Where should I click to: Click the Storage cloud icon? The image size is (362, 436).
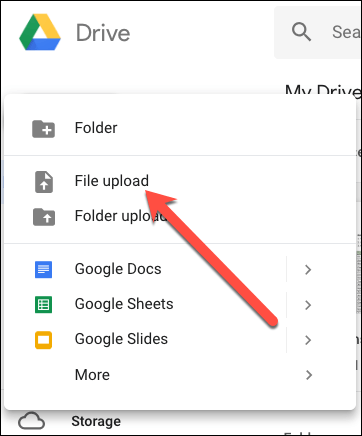click(31, 421)
